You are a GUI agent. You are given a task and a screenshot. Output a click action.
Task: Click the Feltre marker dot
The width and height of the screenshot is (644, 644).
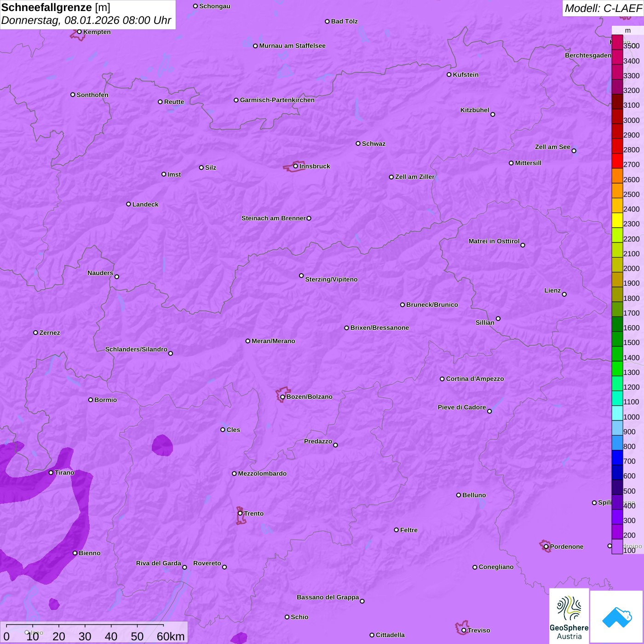coord(397,530)
